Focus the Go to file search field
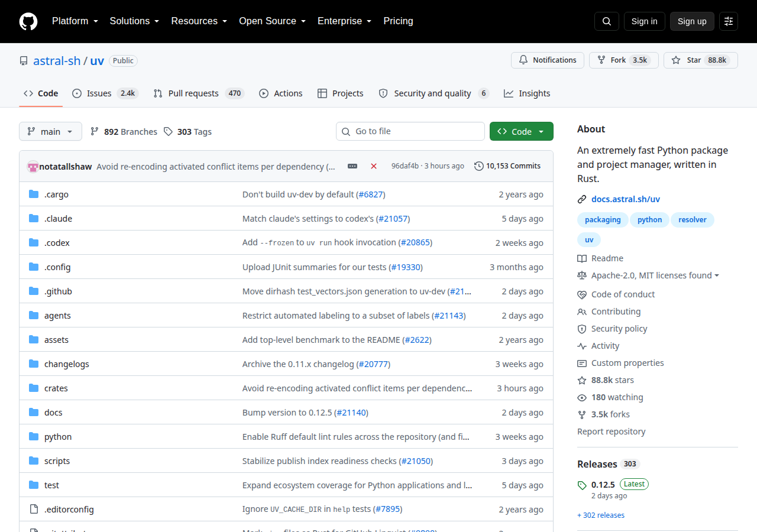 (x=410, y=131)
